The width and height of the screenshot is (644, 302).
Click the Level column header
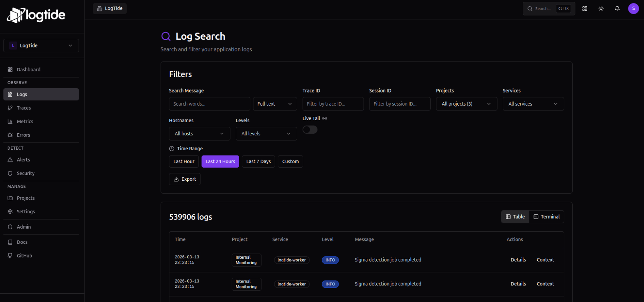[328, 239]
